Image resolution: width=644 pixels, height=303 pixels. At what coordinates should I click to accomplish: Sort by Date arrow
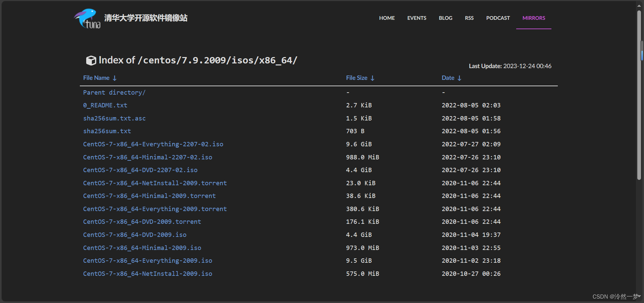coord(460,78)
